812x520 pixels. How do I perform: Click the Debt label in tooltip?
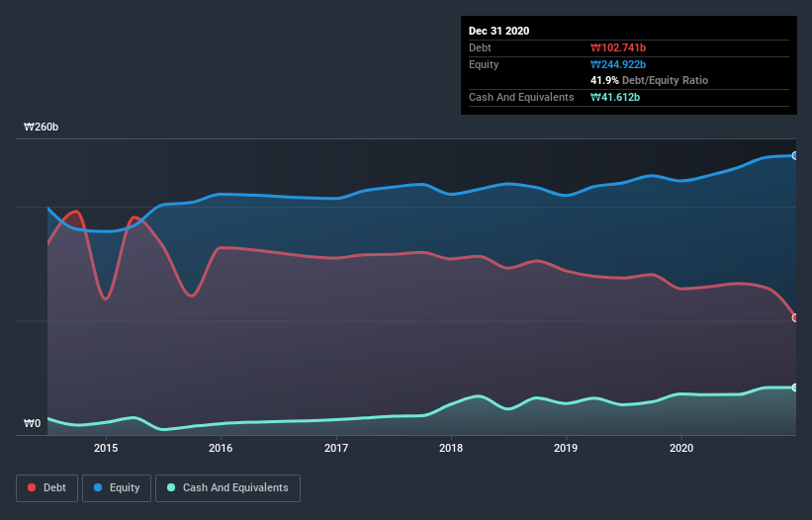(x=480, y=47)
